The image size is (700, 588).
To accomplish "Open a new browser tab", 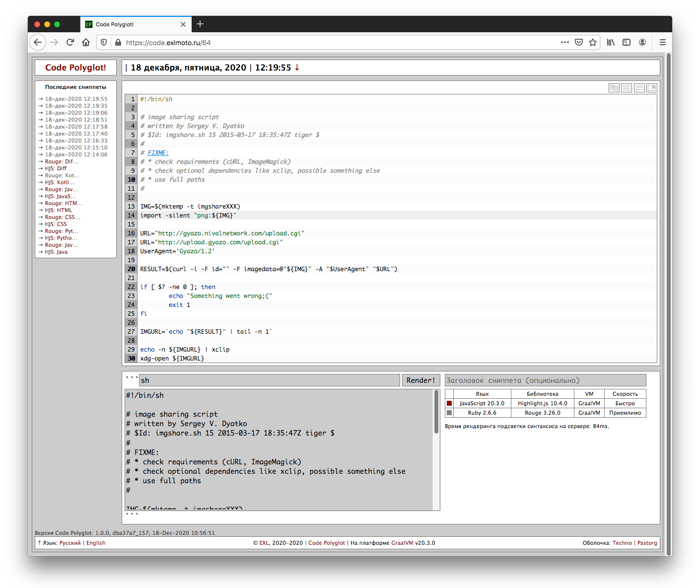I will pos(200,24).
